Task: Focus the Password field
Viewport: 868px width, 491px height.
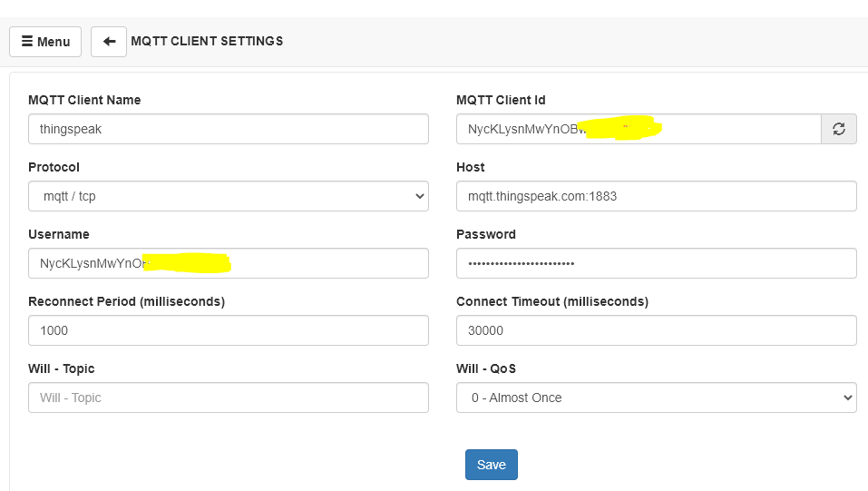Action: pyautogui.click(x=657, y=263)
